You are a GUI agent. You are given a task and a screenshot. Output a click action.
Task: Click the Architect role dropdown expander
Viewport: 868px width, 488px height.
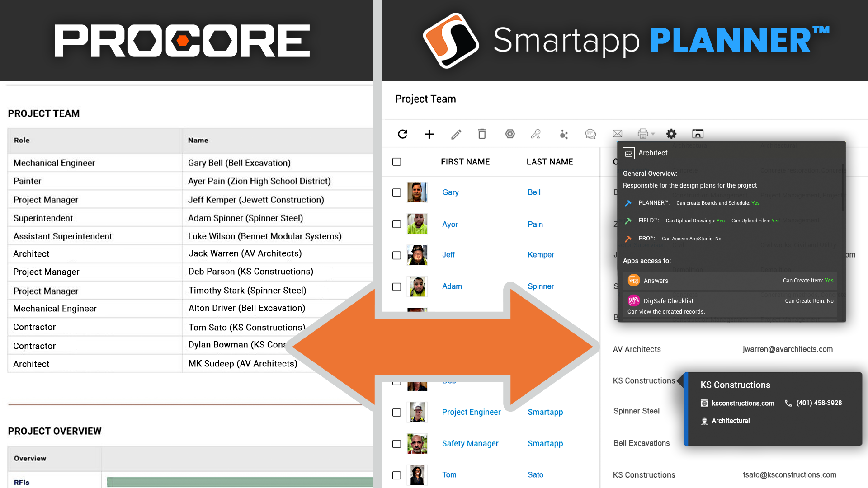pos(628,153)
